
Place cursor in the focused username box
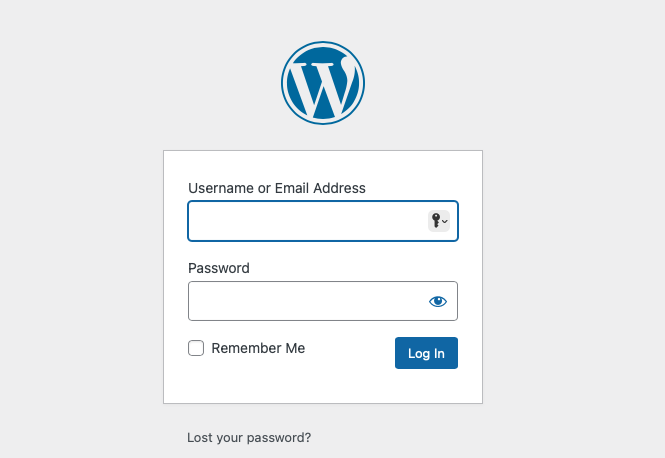point(307,221)
